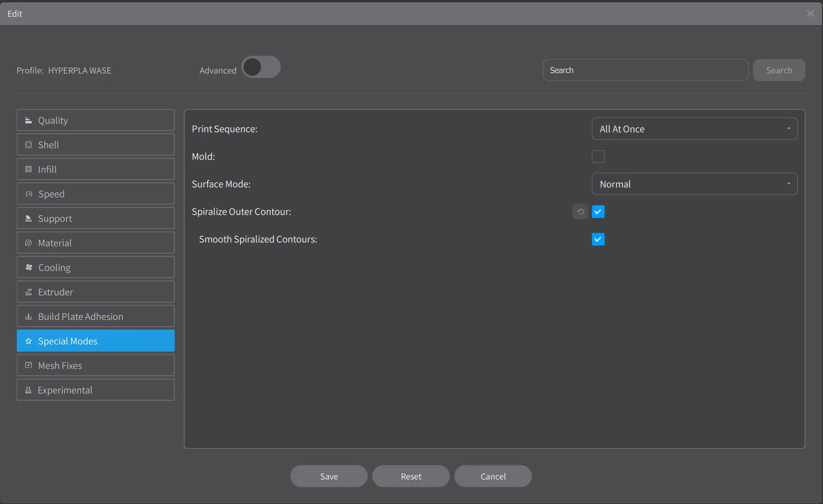Click the Profile: HYPERPLA WASE label
Viewport: 823px width, 504px height.
point(64,71)
